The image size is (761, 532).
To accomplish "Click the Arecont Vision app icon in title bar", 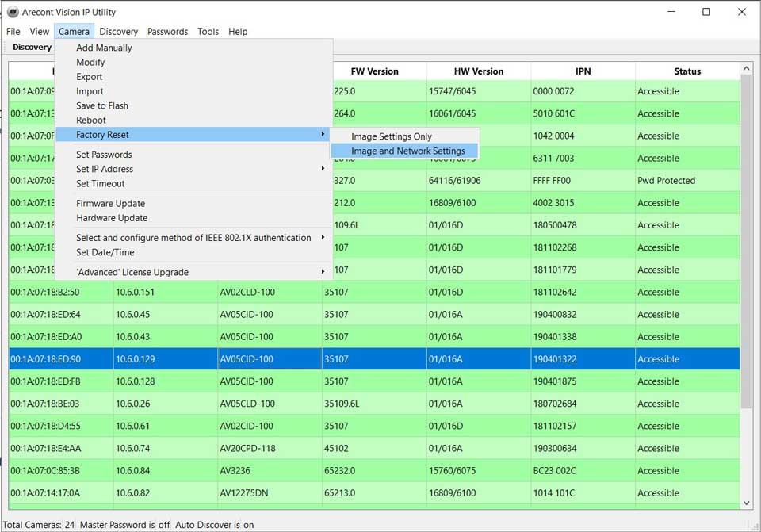I will point(13,12).
